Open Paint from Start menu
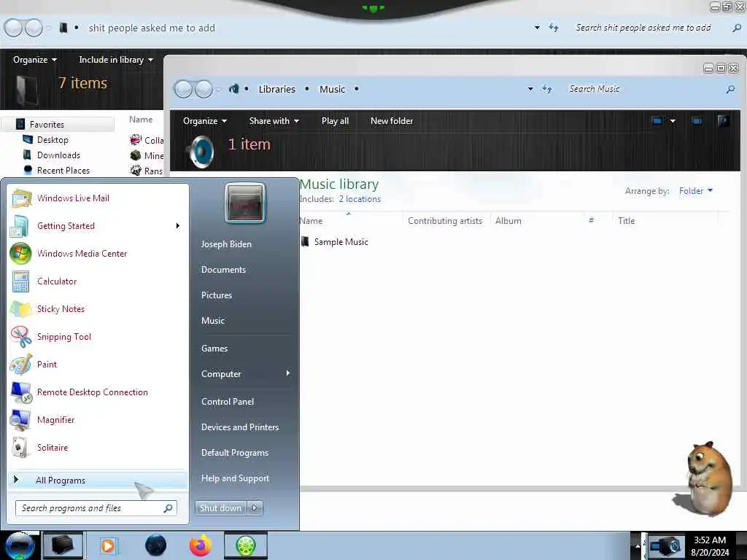 [x=47, y=365]
